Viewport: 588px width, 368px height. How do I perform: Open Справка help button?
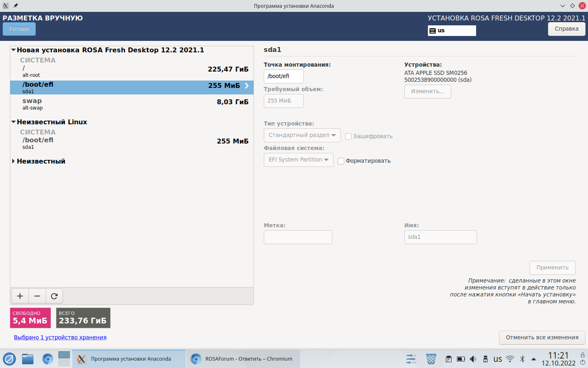click(567, 29)
